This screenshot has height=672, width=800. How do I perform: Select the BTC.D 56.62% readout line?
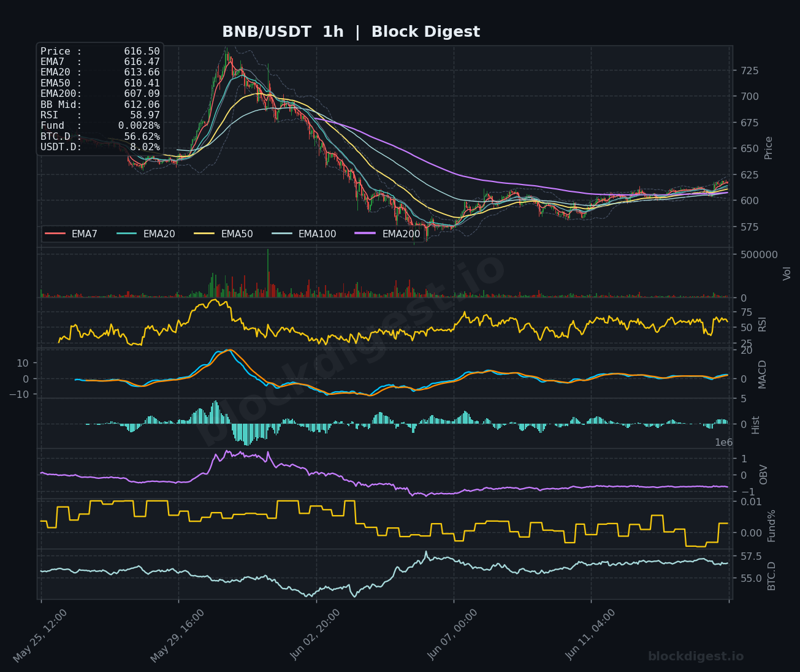click(100, 137)
